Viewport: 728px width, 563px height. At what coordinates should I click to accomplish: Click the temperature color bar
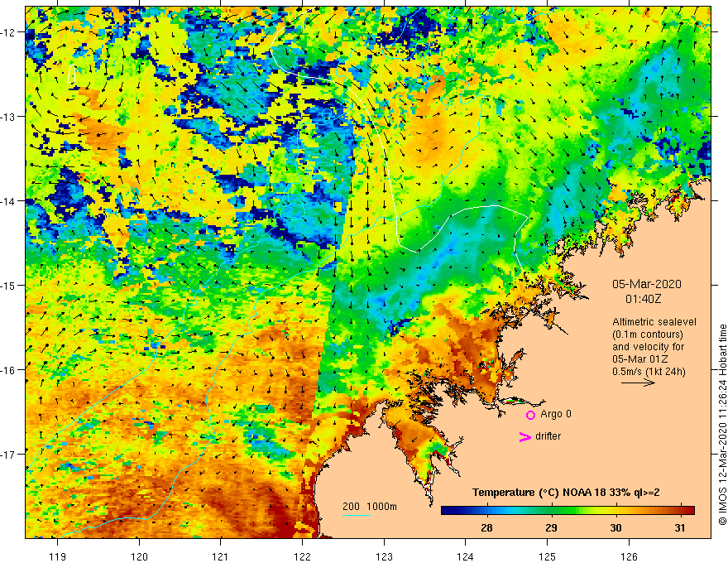click(x=568, y=511)
